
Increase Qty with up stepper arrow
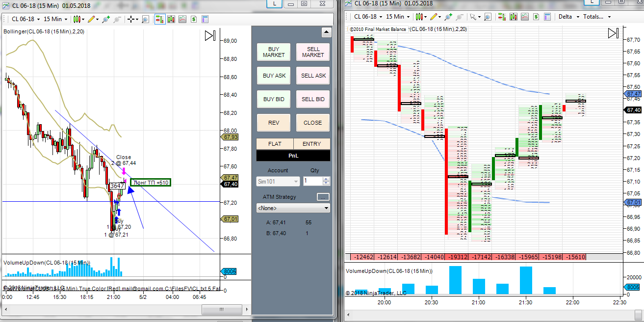pyautogui.click(x=327, y=179)
